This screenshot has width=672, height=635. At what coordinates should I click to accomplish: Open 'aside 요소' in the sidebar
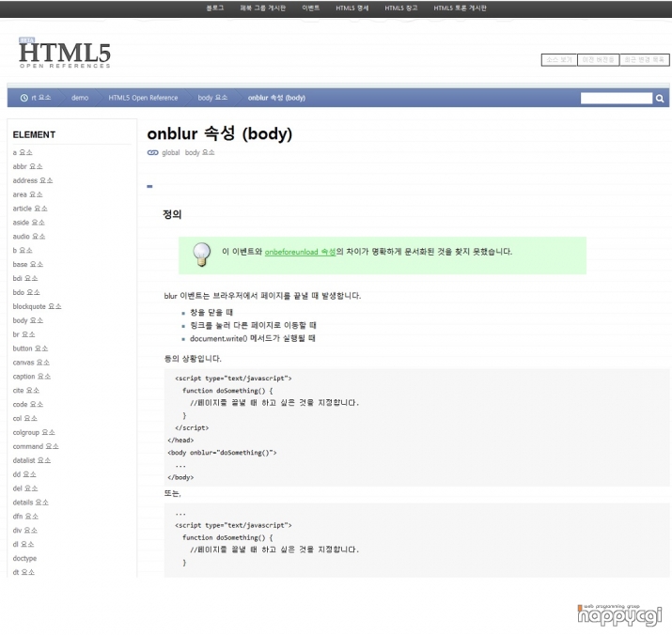pyautogui.click(x=29, y=223)
